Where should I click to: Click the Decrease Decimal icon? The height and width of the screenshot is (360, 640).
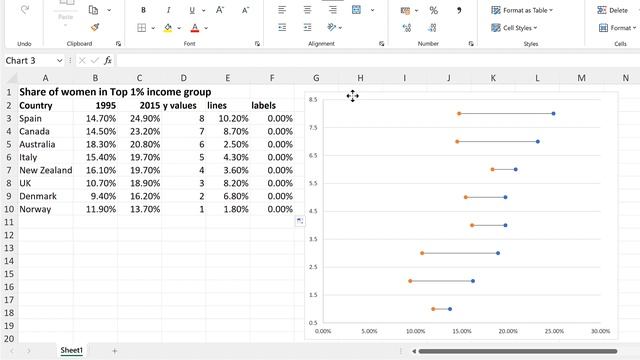[432, 28]
